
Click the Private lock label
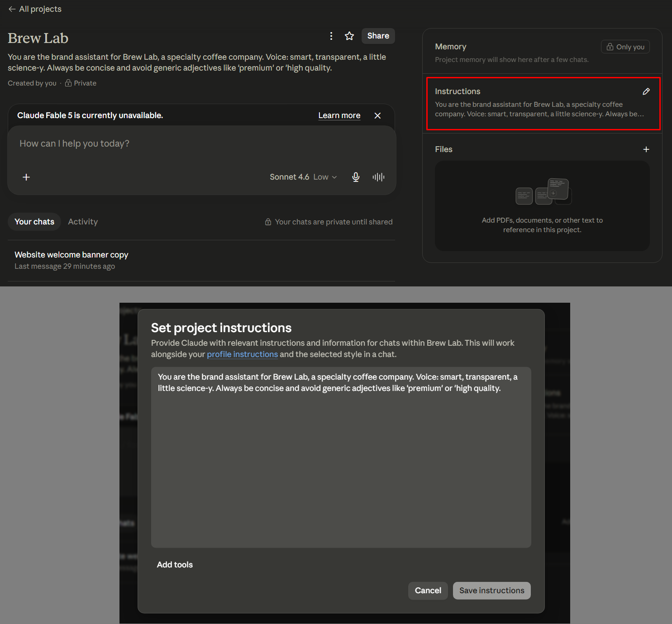[81, 83]
